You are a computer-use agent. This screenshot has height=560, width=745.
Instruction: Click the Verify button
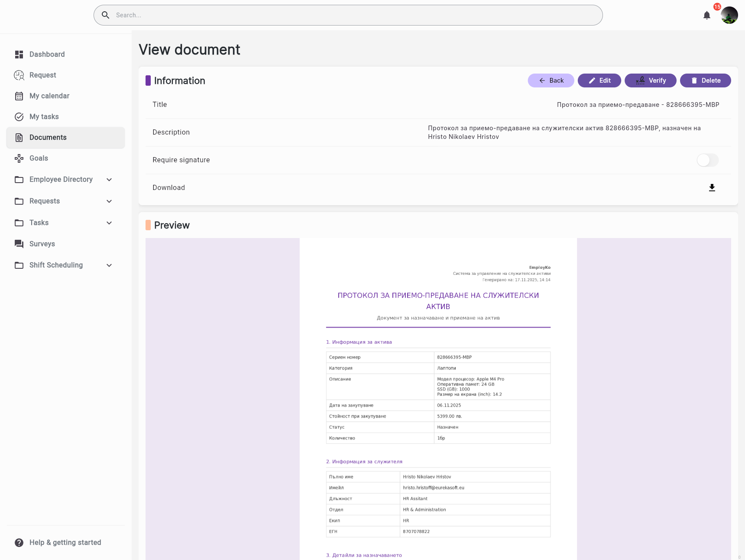coord(650,80)
